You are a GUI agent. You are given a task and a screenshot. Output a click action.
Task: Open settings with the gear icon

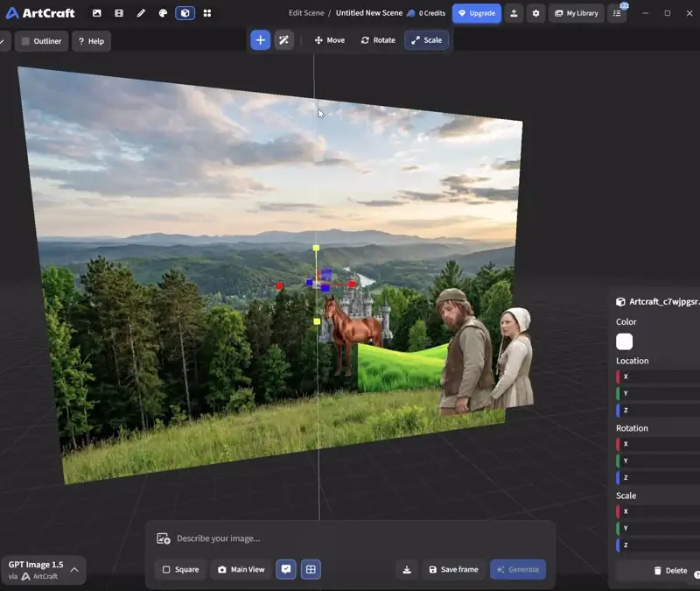tap(535, 13)
